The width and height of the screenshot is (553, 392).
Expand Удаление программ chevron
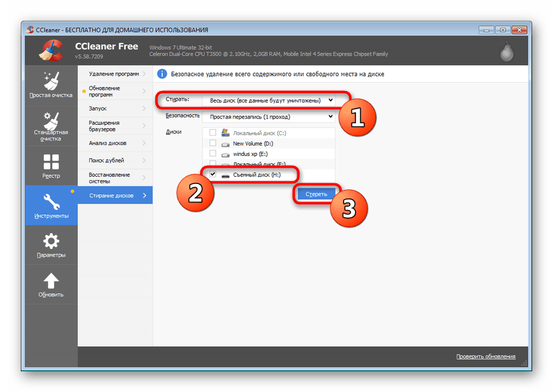tap(144, 73)
